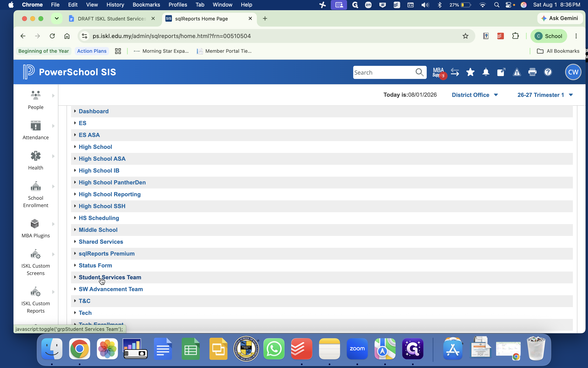
Task: Open the Shared Services group link
Action: coord(101,242)
